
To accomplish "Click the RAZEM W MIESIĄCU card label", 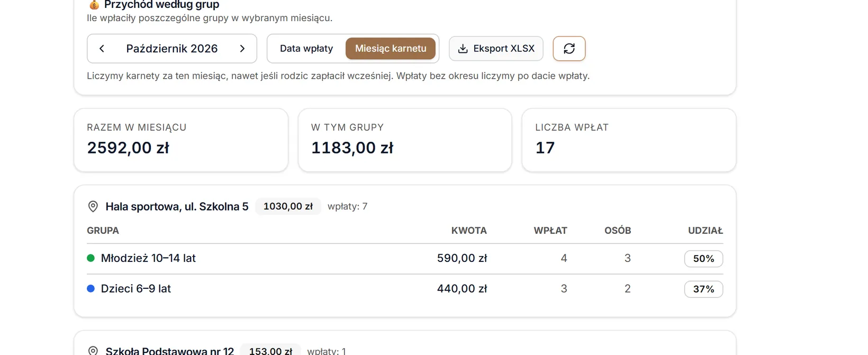I will (137, 128).
